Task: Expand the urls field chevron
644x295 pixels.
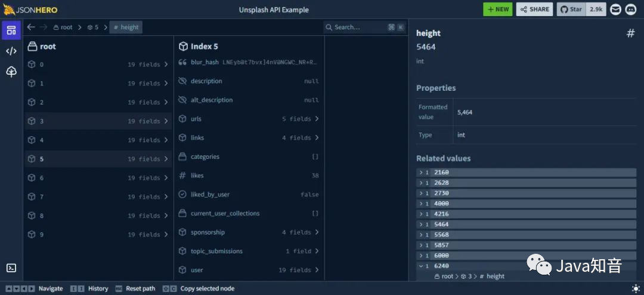Action: 317,118
